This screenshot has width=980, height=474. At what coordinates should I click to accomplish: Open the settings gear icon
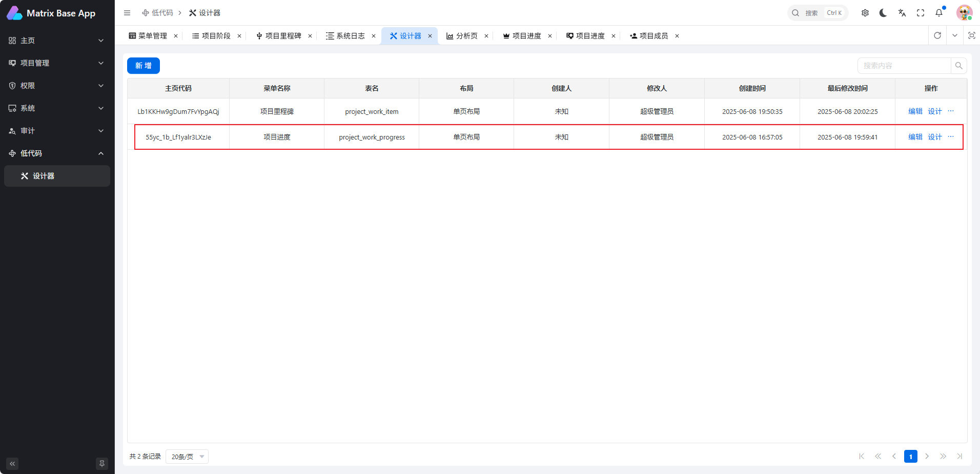(x=865, y=13)
